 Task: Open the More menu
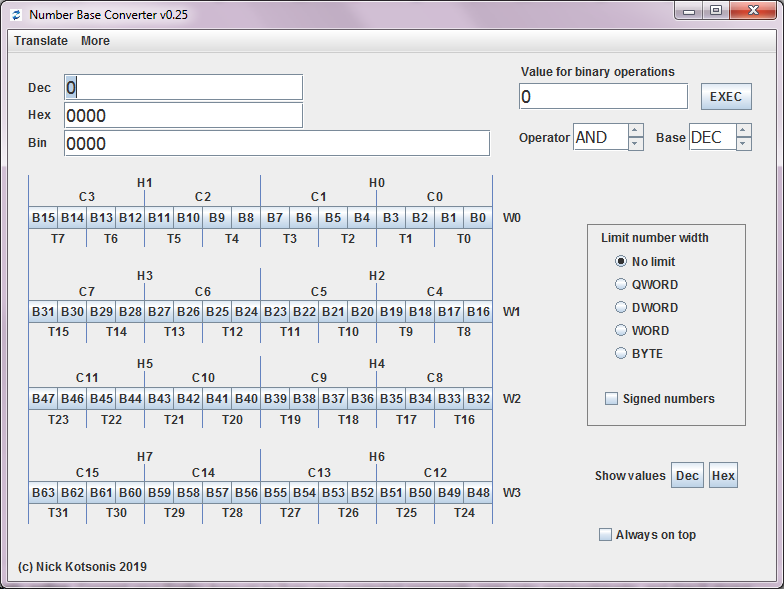[95, 41]
